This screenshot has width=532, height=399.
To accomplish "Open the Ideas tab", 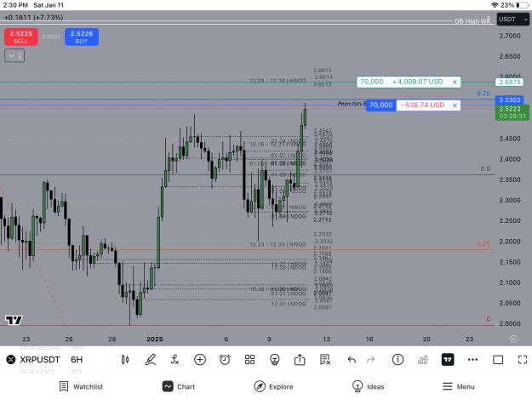I will 368,386.
